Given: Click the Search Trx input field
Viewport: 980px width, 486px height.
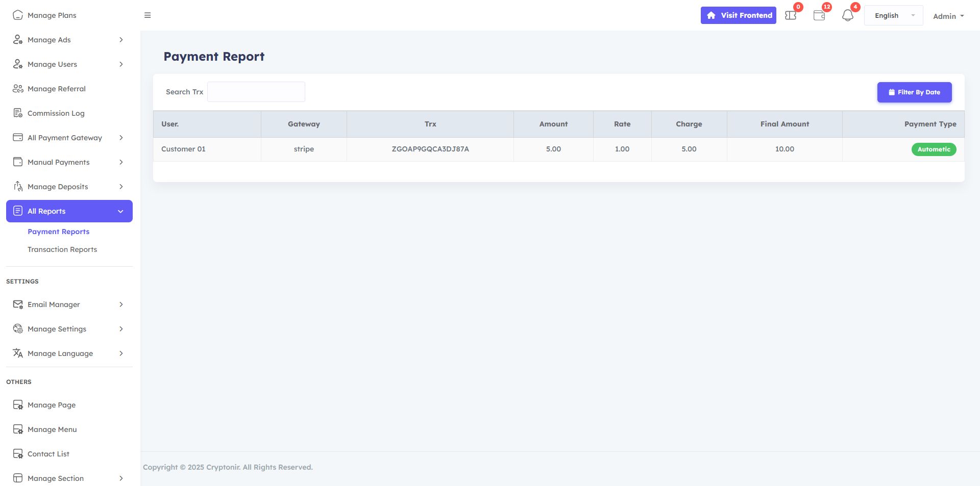Looking at the screenshot, I should (256, 92).
